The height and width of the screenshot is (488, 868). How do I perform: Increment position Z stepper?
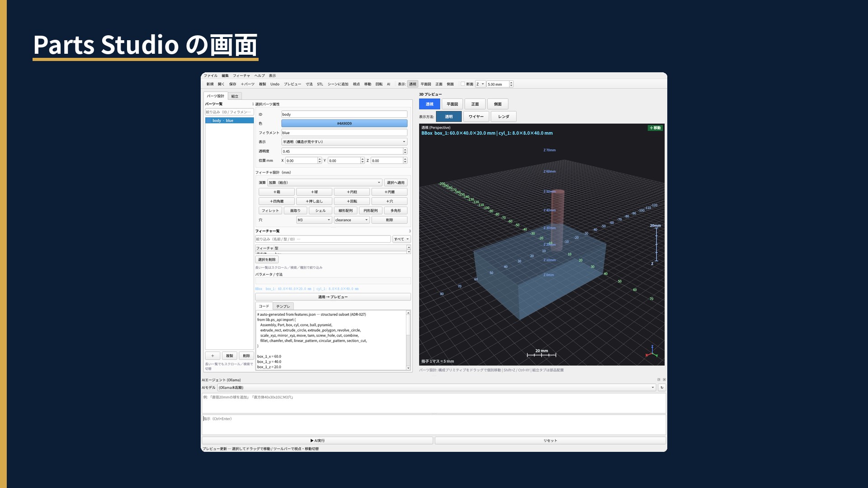[x=405, y=159]
